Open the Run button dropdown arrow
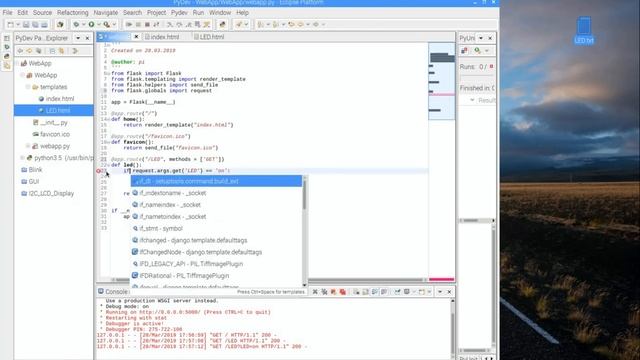The image size is (640, 360). click(x=98, y=24)
